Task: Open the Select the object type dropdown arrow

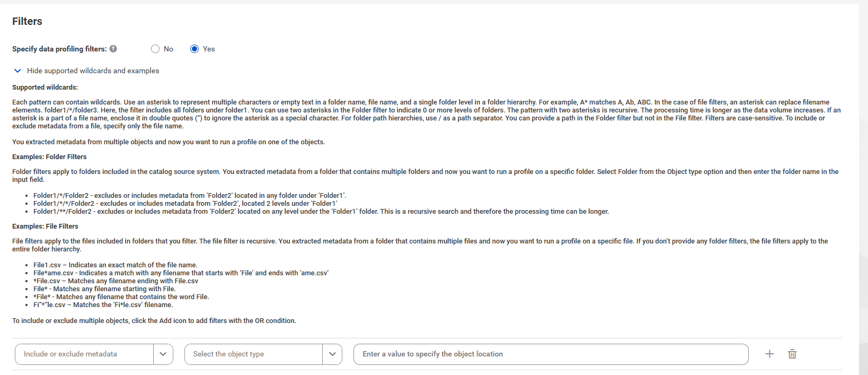Action: coord(332,354)
